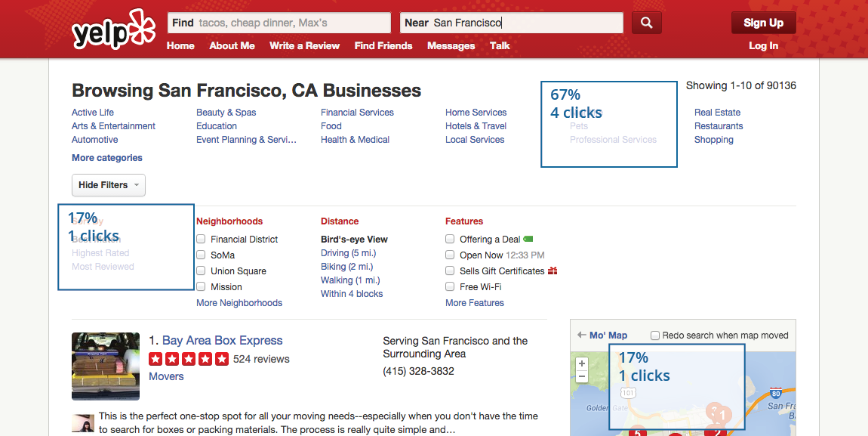This screenshot has height=436, width=868.
Task: Click the Sign Up button
Action: coord(763,23)
